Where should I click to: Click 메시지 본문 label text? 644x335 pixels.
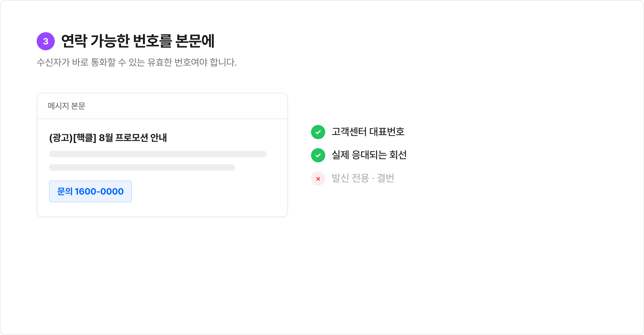pos(67,106)
